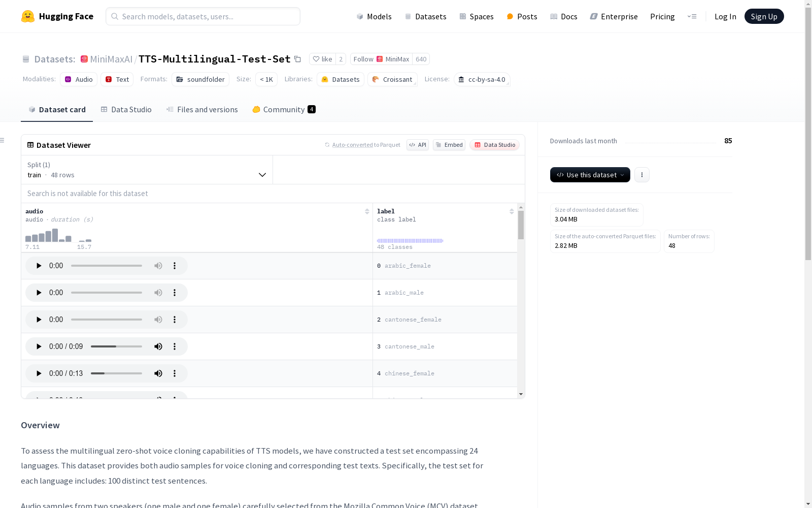The height and width of the screenshot is (508, 812).
Task: Go to Models in top navigation
Action: click(374, 16)
